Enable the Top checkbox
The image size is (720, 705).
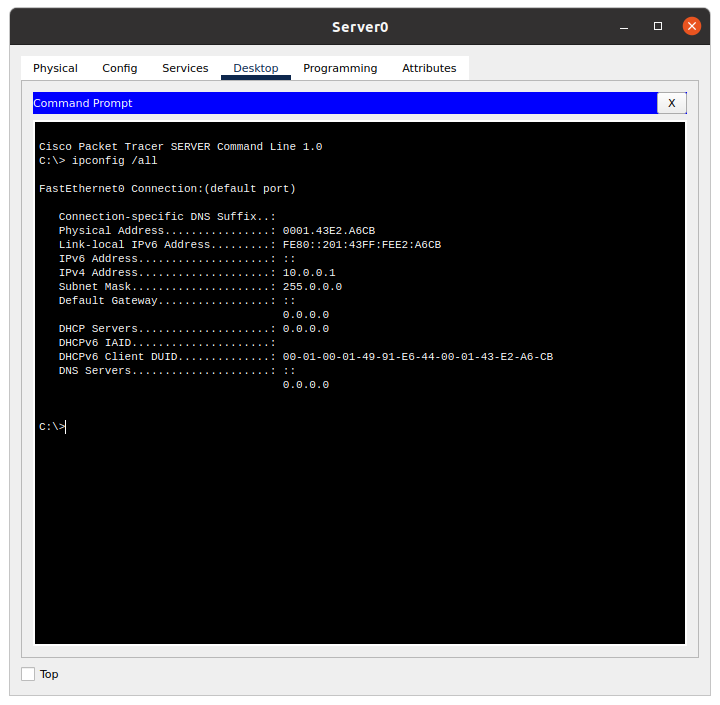pyautogui.click(x=28, y=674)
